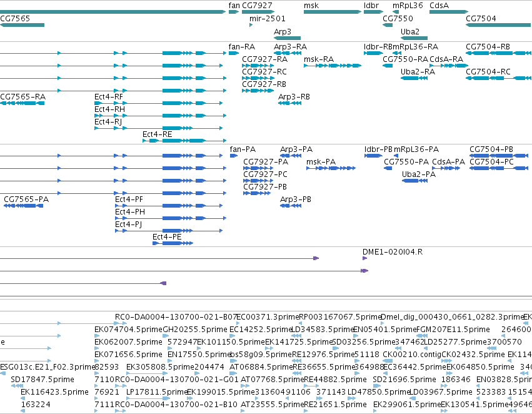Click the CG7927-PB protein label

click(x=265, y=188)
